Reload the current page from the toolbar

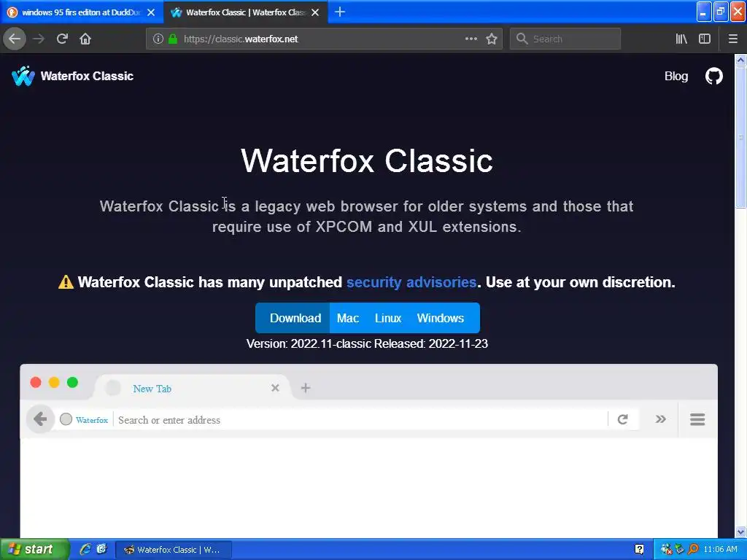62,39
